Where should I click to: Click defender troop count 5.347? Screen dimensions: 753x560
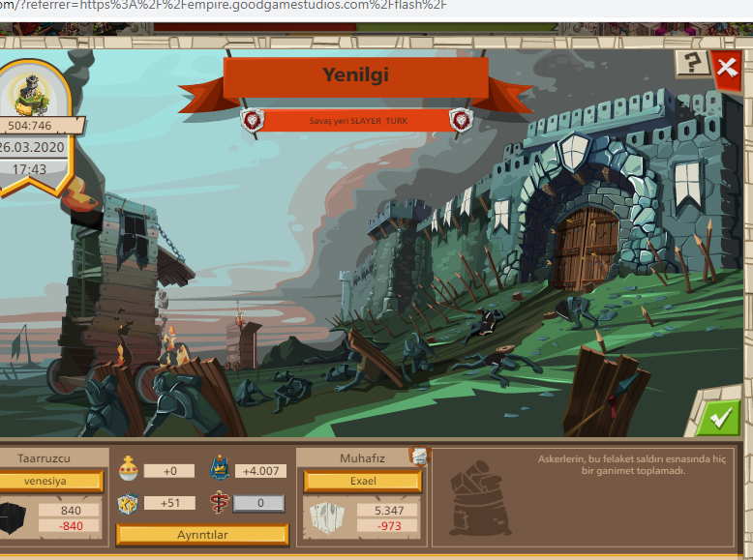tap(389, 510)
